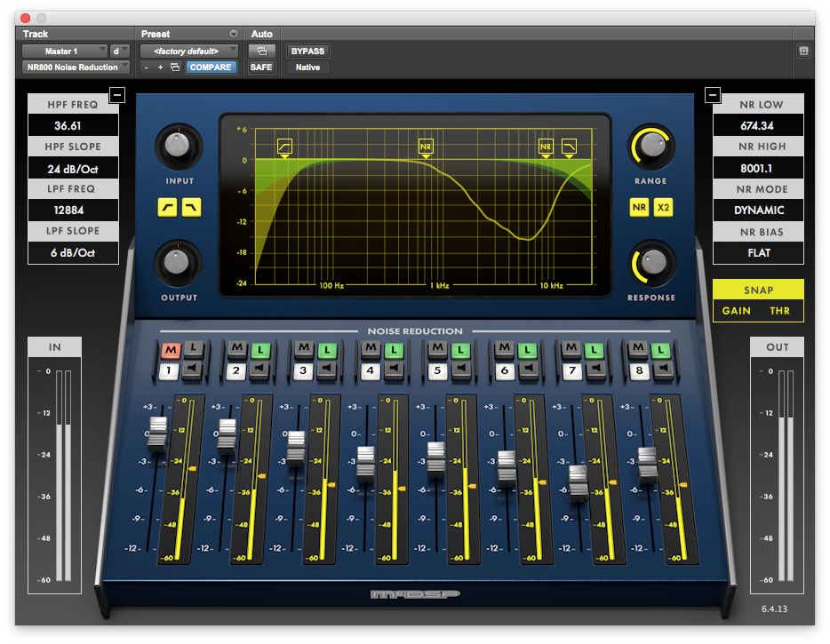Select the low-pass filter node on the graph
Screen dimensions: 830x644
pos(569,147)
